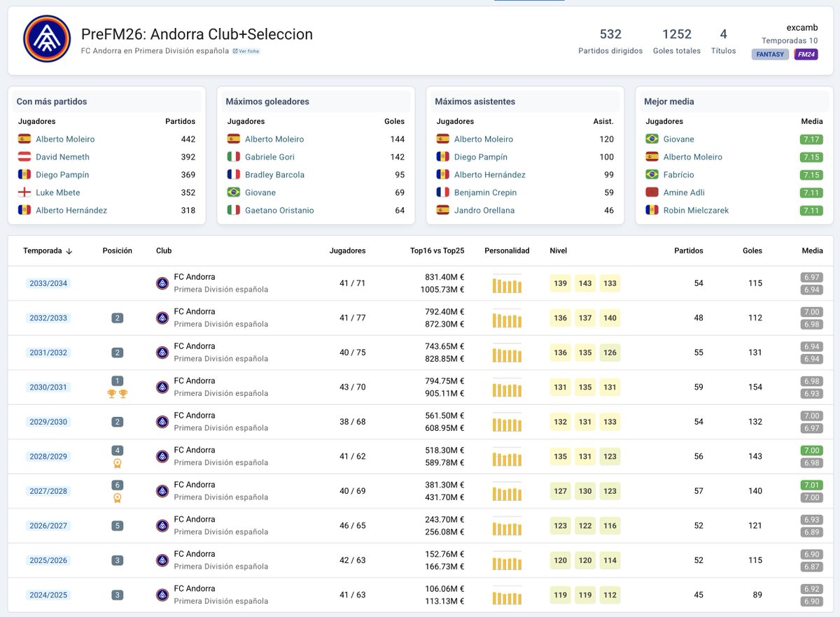Screen dimensions: 840x617
Task: Open Fabrício player link
Action: (x=679, y=175)
